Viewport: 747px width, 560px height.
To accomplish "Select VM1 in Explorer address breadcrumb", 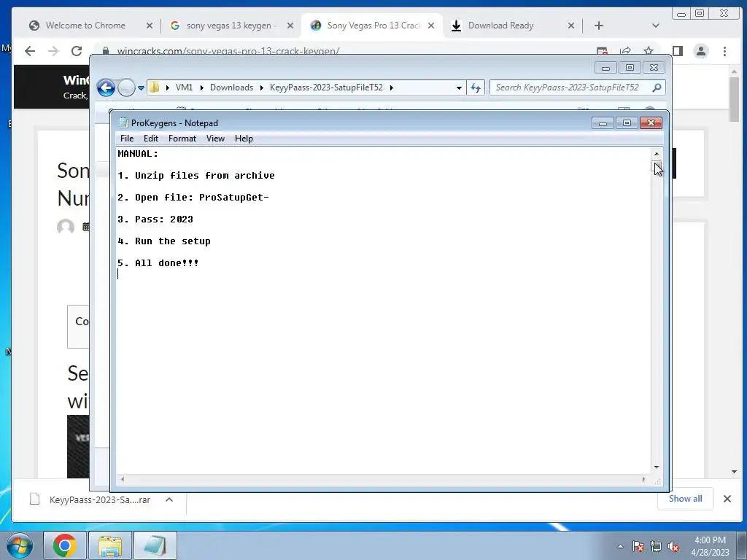I will pyautogui.click(x=184, y=87).
